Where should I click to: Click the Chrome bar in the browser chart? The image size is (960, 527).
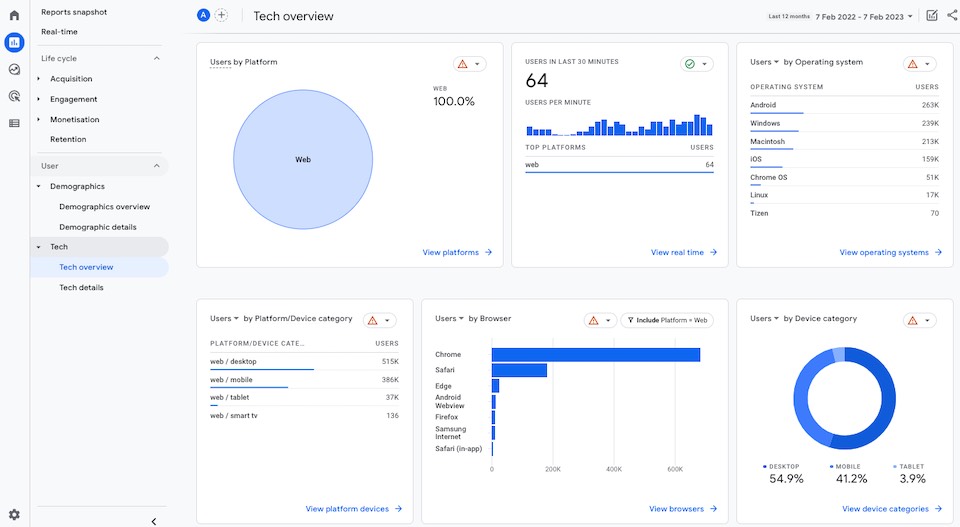click(596, 355)
